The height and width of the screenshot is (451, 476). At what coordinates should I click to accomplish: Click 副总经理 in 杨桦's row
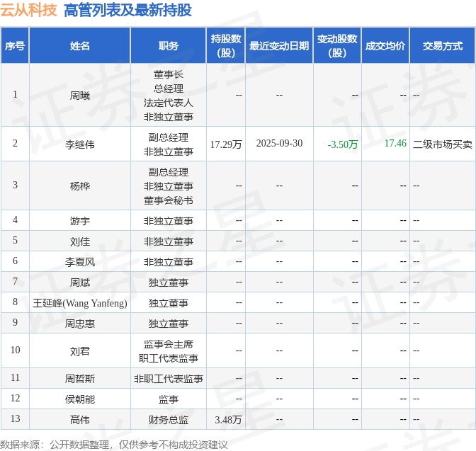point(169,172)
